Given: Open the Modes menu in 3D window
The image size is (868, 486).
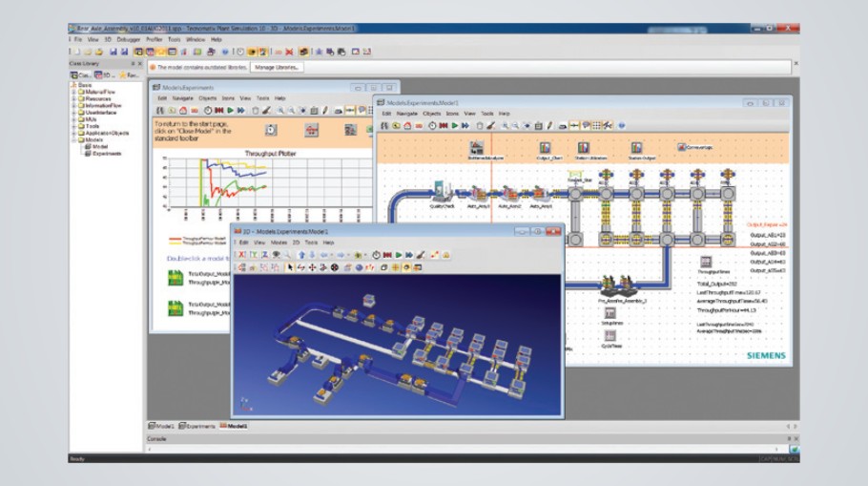Looking at the screenshot, I should (279, 243).
